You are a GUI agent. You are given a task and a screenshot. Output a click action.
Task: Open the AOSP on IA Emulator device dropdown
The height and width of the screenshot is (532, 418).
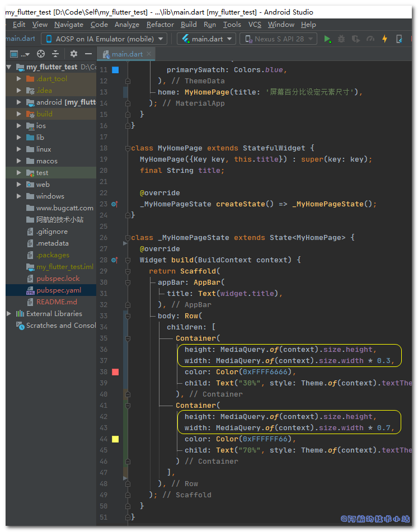click(104, 39)
